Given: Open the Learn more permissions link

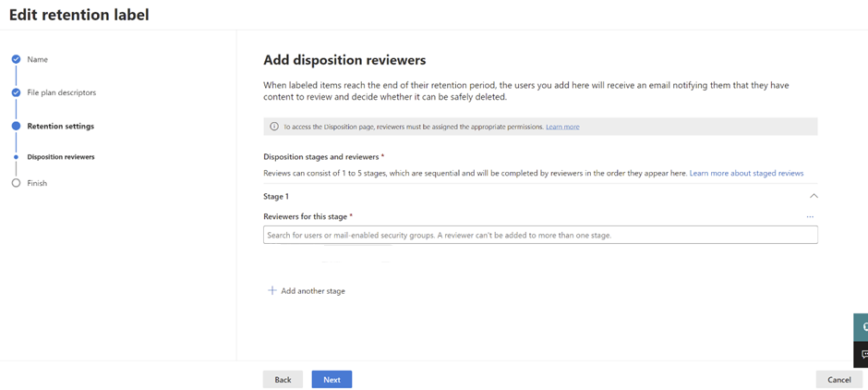Looking at the screenshot, I should coord(562,127).
